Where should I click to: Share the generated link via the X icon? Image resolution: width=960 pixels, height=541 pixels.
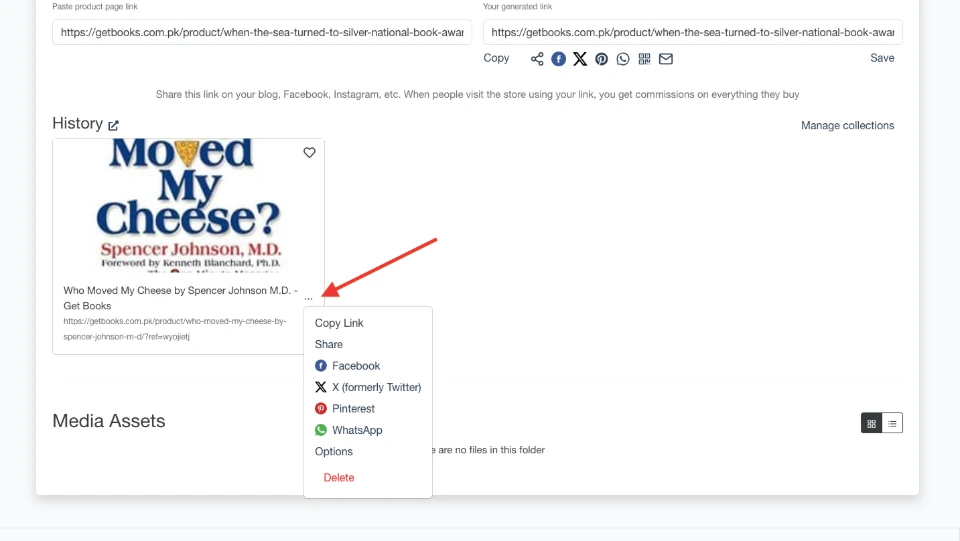point(580,59)
